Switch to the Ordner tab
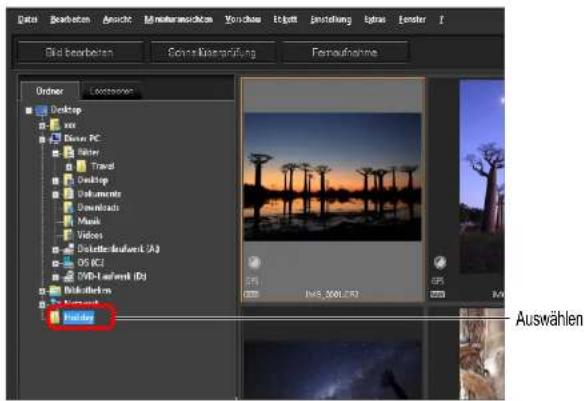The width and height of the screenshot is (584, 401). [50, 91]
